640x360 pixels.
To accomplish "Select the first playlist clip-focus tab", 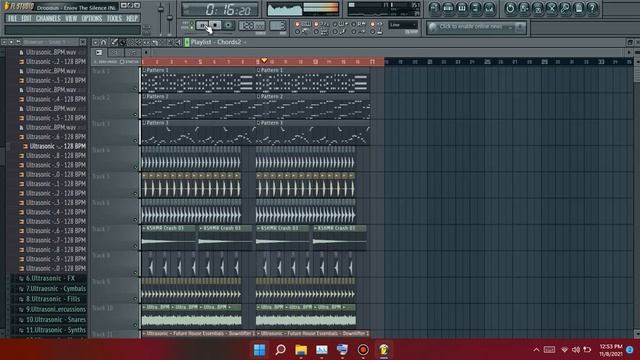I will click(99, 53).
